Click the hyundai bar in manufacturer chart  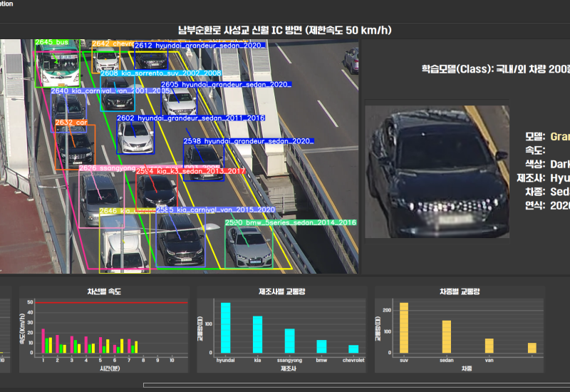[226, 328]
